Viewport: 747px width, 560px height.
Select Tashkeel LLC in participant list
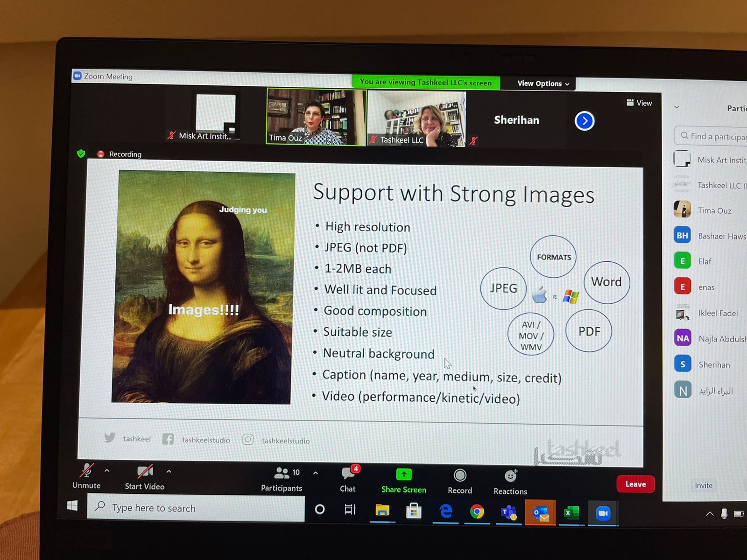point(710,185)
